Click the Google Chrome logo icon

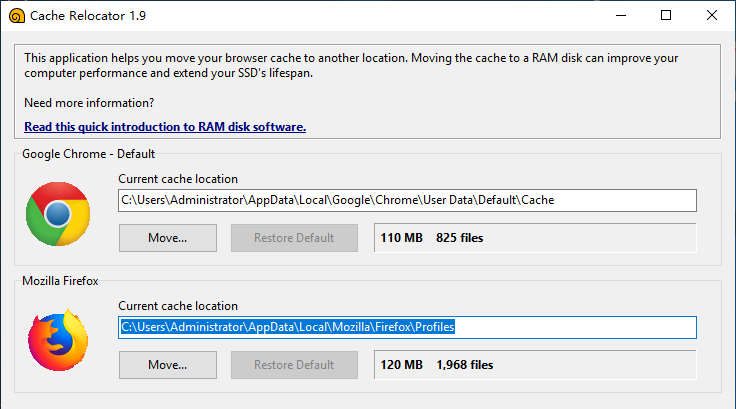tap(57, 213)
